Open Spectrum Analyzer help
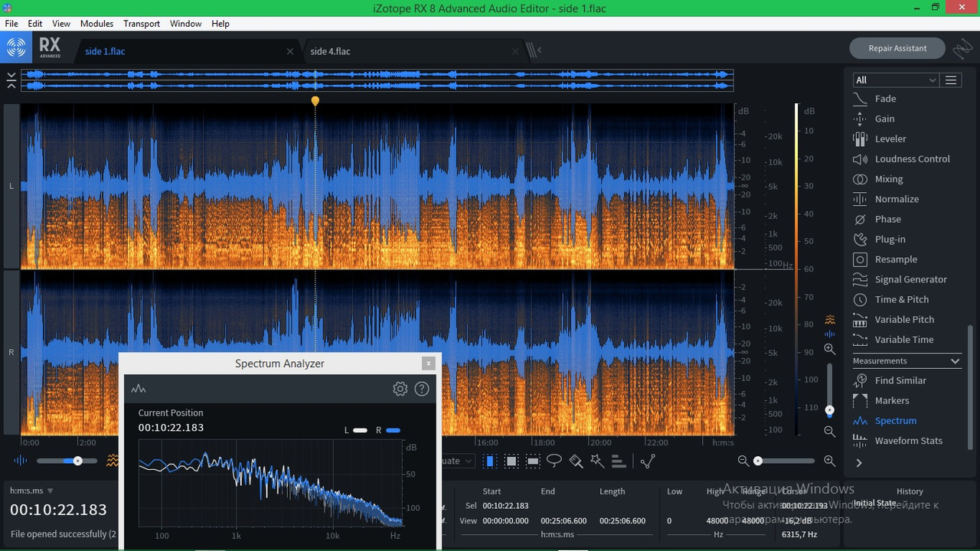This screenshot has width=980, height=551. (421, 389)
